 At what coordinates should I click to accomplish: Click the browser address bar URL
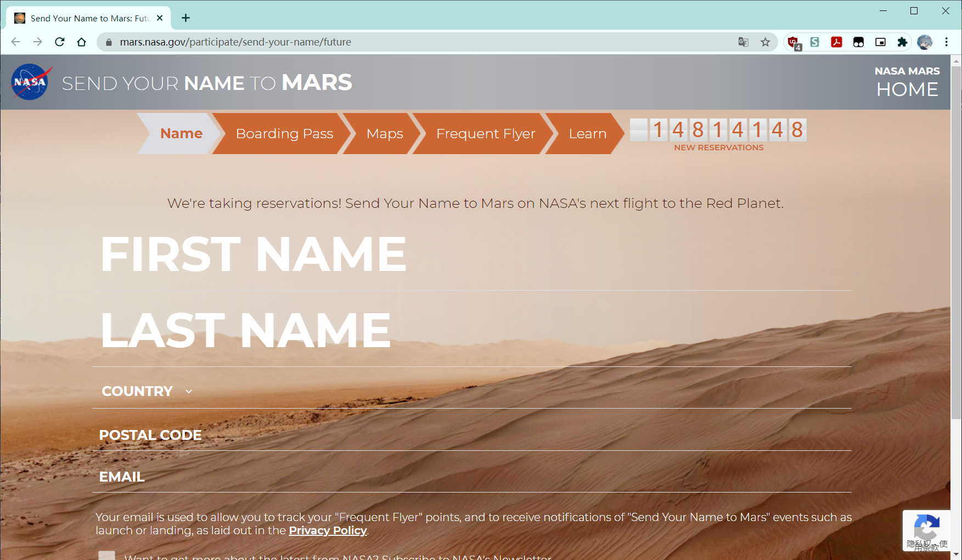pyautogui.click(x=235, y=42)
